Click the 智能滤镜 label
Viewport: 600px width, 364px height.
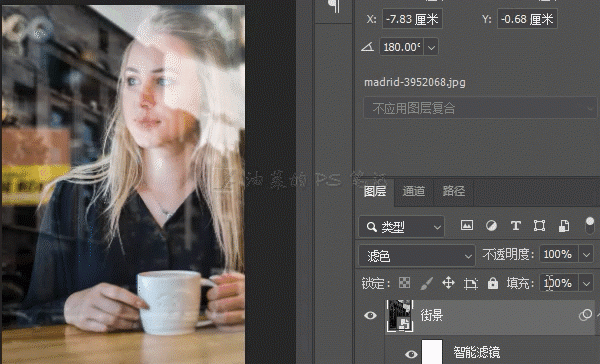click(x=476, y=352)
